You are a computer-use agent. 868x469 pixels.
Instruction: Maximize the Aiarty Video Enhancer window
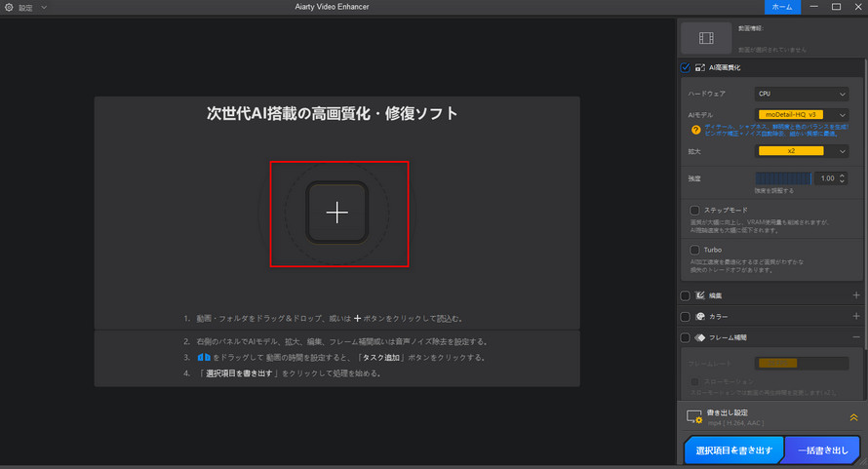(x=837, y=7)
